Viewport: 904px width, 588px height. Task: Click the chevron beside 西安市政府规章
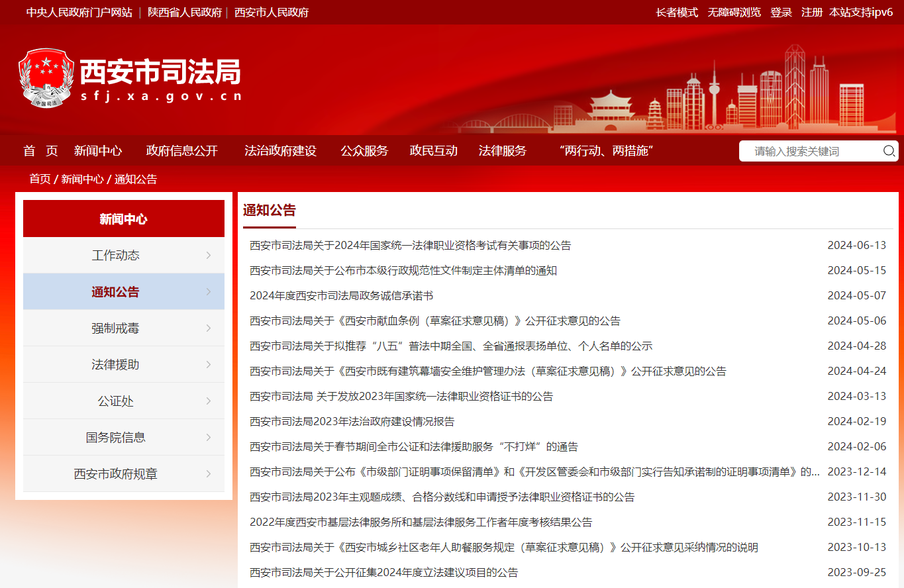click(209, 474)
